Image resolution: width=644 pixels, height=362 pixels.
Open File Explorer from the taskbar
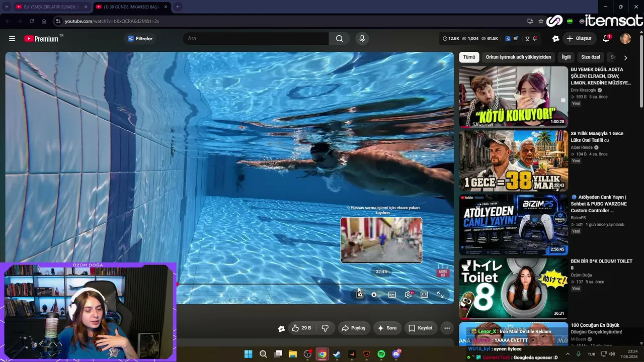[x=293, y=354]
